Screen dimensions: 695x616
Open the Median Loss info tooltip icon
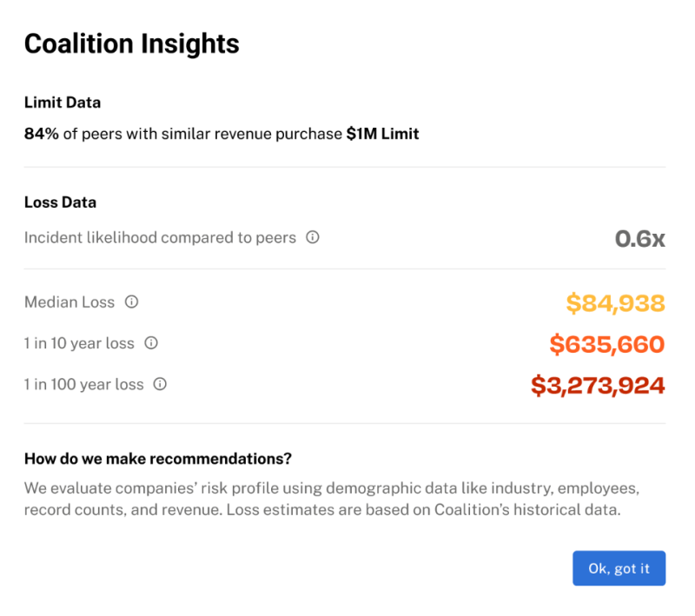pyautogui.click(x=132, y=302)
